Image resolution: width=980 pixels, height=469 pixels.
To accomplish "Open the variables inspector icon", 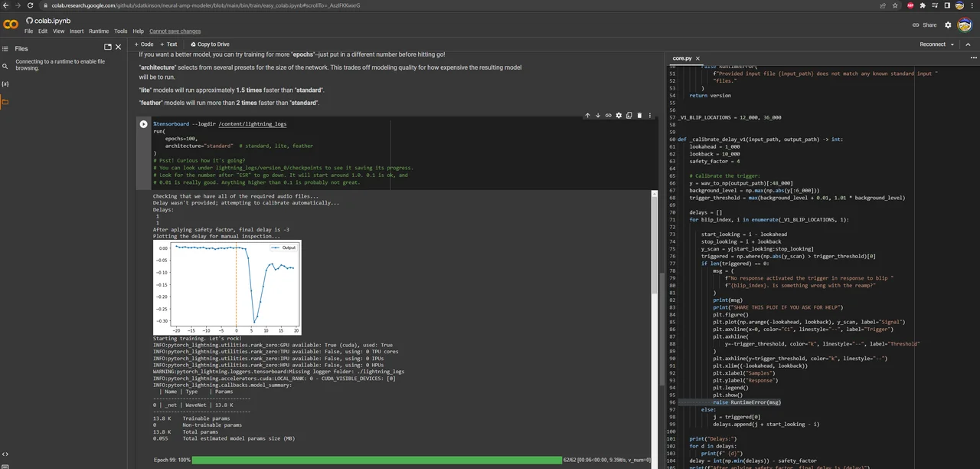I will 5,84.
